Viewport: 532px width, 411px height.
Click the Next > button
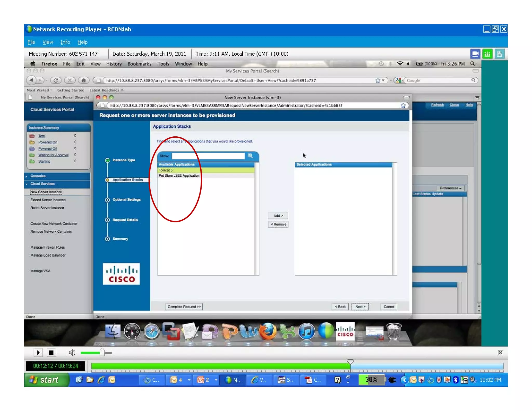coord(360,307)
